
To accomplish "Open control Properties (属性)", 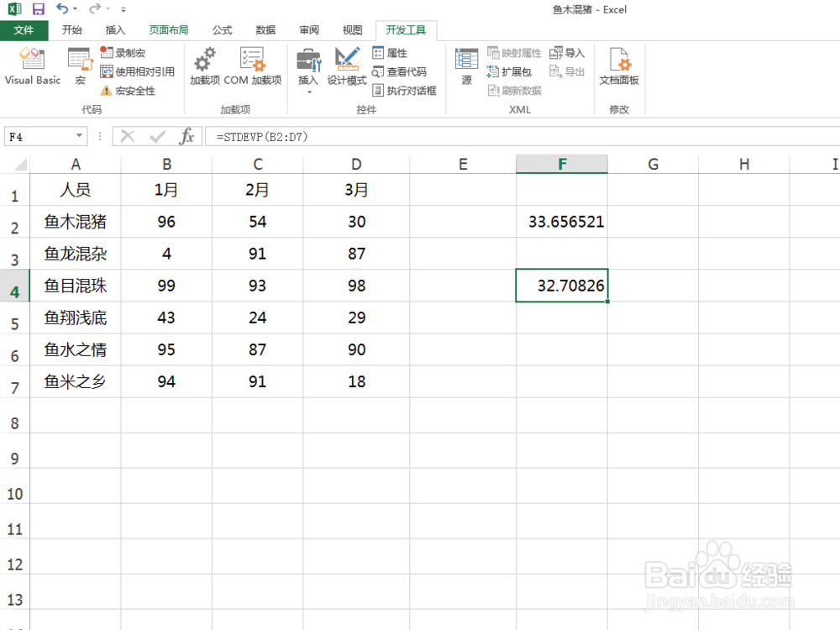I will (390, 52).
